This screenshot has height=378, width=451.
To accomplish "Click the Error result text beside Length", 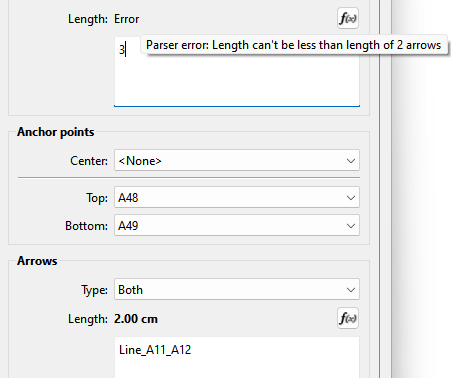I will coord(126,19).
